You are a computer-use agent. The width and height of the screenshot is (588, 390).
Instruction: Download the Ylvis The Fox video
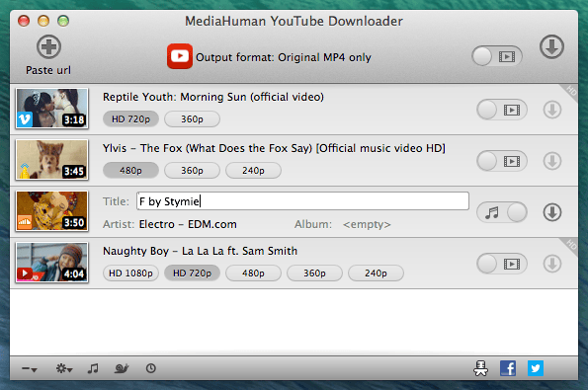tap(552, 161)
